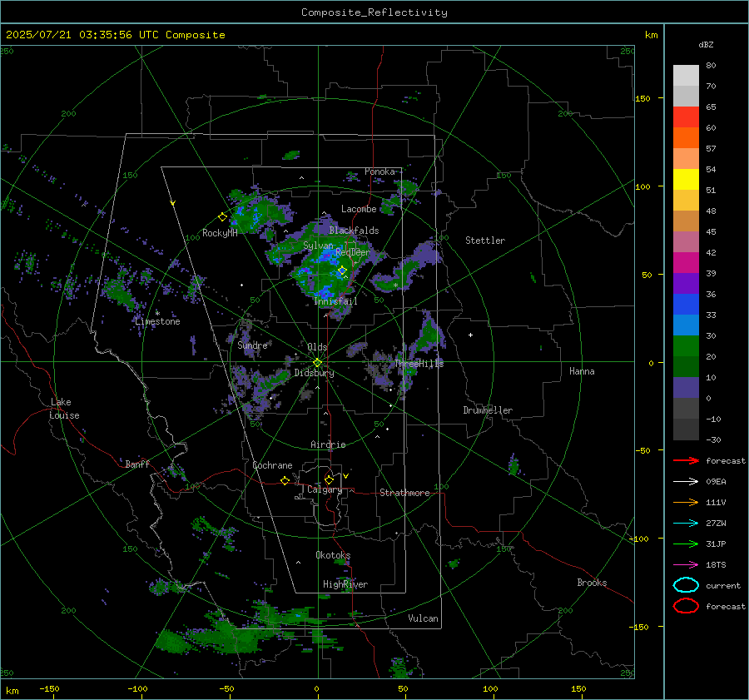Click the yellow diamond marker near Red Deer
Screen dimensions: 749x700
click(x=342, y=271)
